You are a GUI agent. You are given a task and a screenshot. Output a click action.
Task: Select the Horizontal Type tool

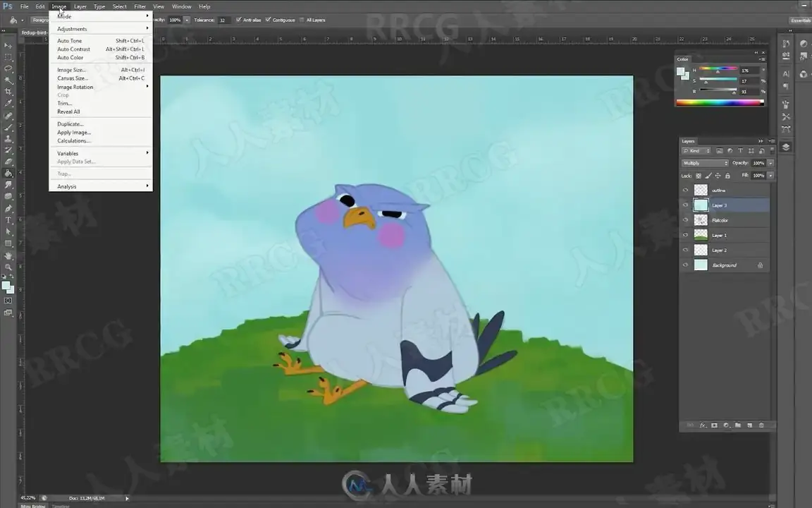[x=8, y=220]
